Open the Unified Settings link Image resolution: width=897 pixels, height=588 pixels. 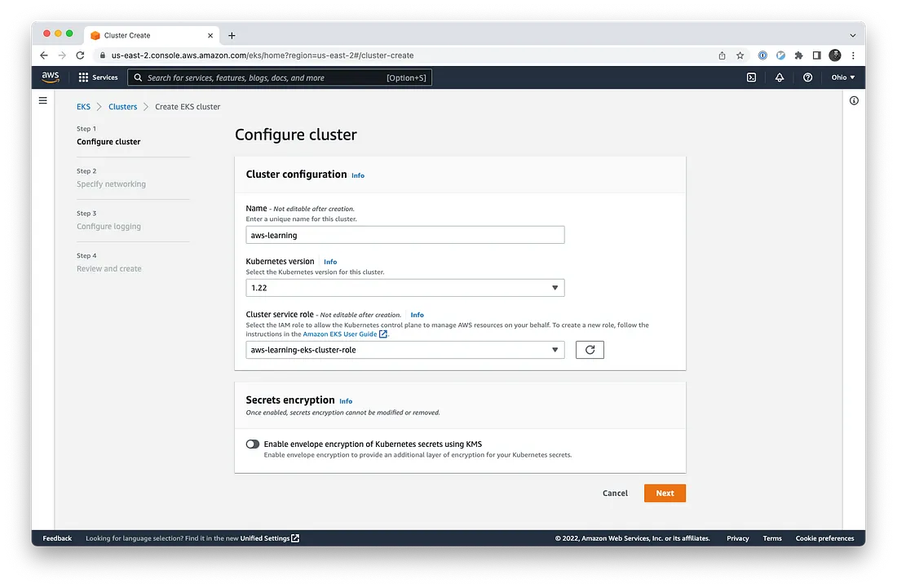(269, 538)
